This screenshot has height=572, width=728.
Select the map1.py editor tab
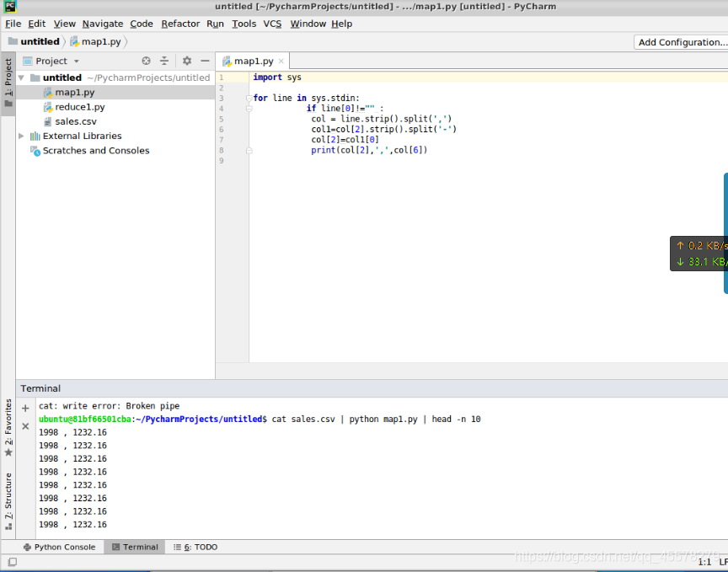click(253, 61)
